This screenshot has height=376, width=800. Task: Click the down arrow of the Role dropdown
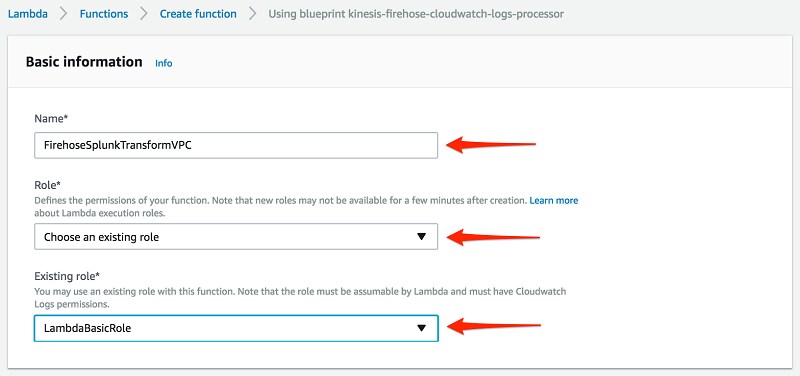(x=421, y=237)
